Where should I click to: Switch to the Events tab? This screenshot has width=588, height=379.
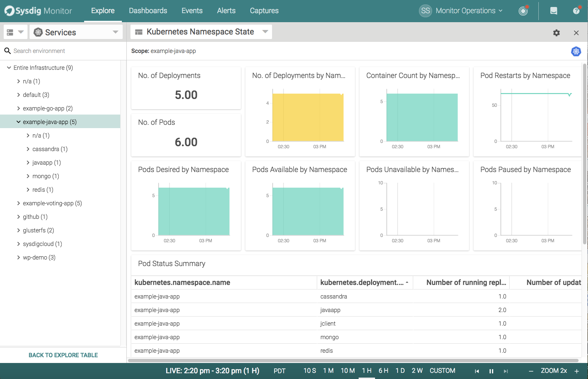192,11
